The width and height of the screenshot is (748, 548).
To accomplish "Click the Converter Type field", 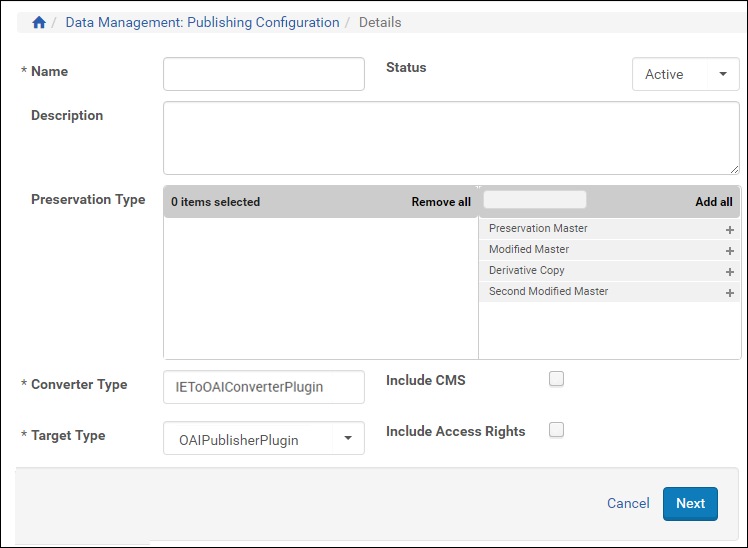I will click(264, 387).
